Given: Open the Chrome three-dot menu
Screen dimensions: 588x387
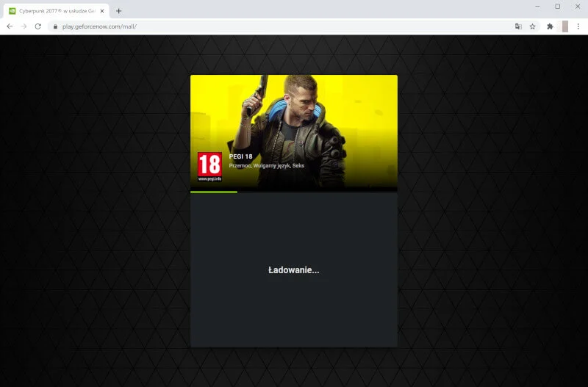Looking at the screenshot, I should click(578, 26).
